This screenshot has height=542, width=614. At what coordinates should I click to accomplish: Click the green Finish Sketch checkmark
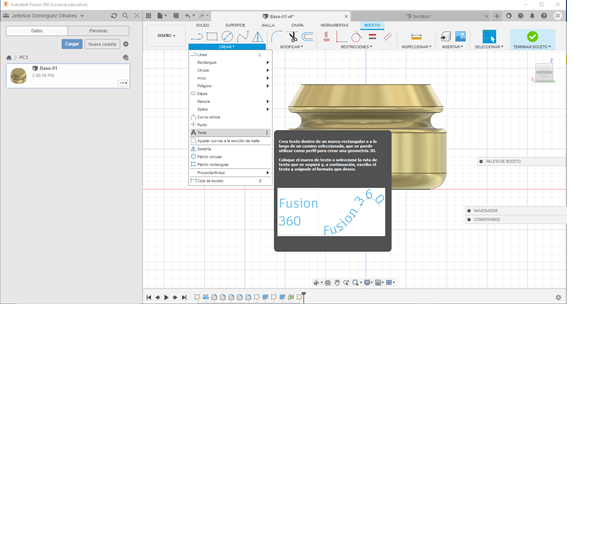pos(532,36)
